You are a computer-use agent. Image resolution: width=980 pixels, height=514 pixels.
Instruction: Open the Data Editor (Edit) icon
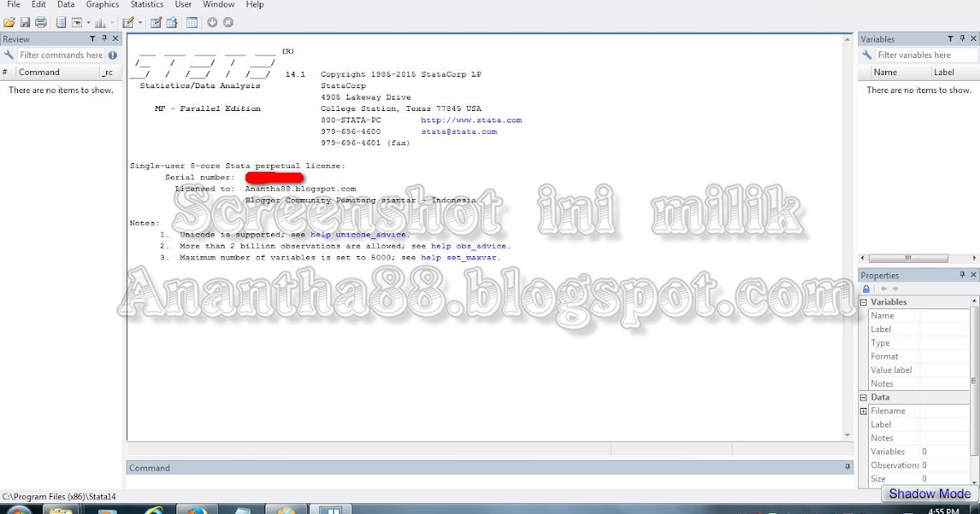[x=156, y=23]
